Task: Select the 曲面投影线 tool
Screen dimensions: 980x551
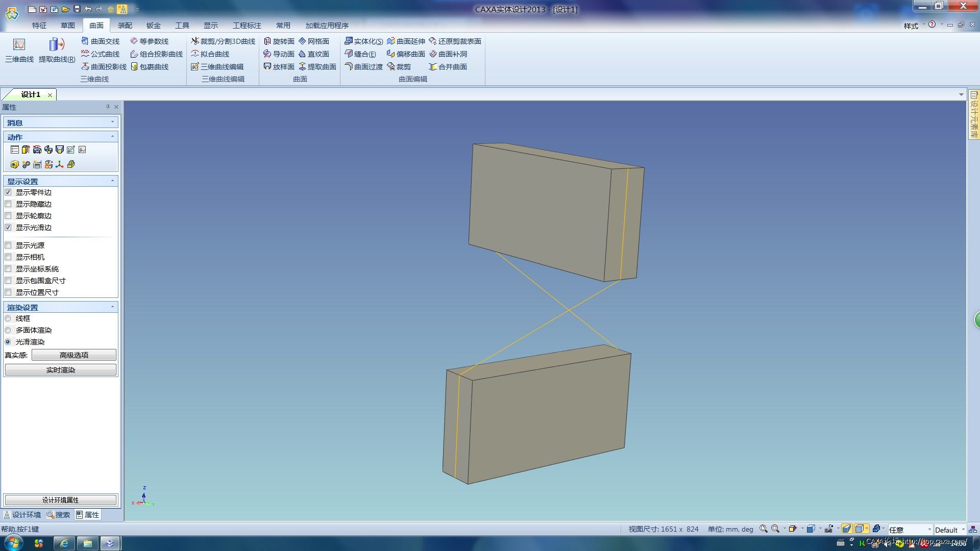Action: tap(104, 67)
